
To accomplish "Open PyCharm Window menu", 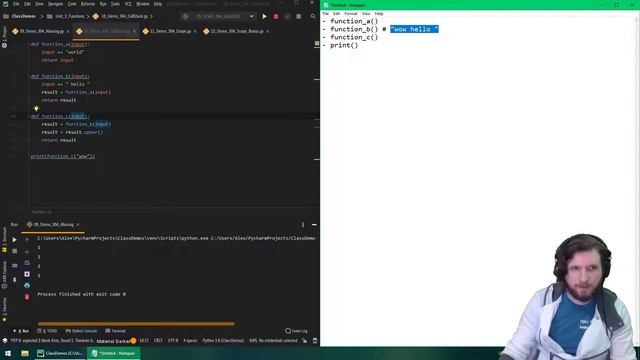I will [142, 4].
